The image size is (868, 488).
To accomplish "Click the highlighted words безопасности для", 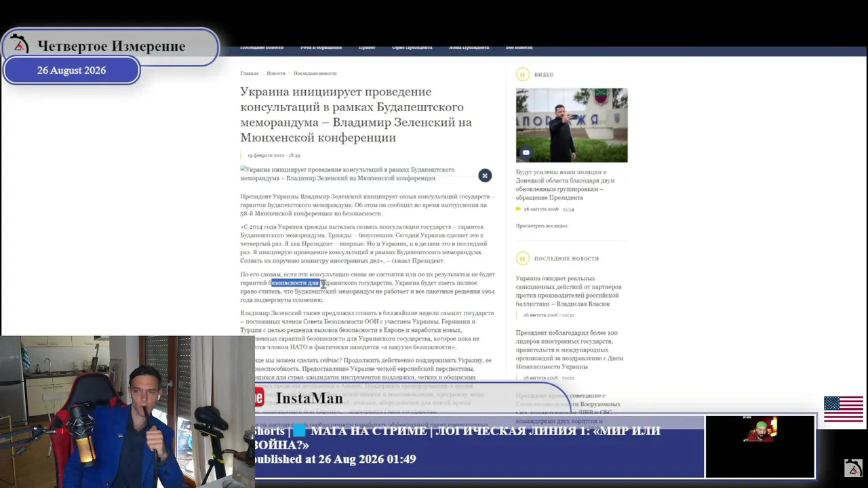I will (x=295, y=283).
